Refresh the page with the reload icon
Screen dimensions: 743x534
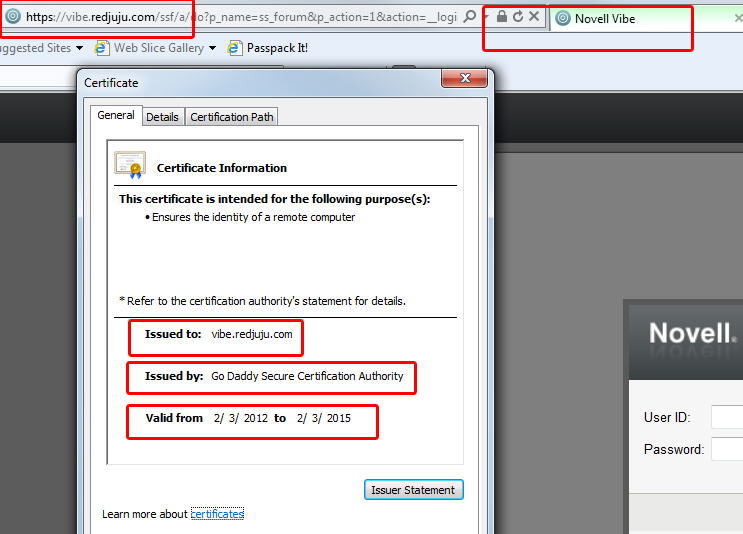(x=518, y=17)
